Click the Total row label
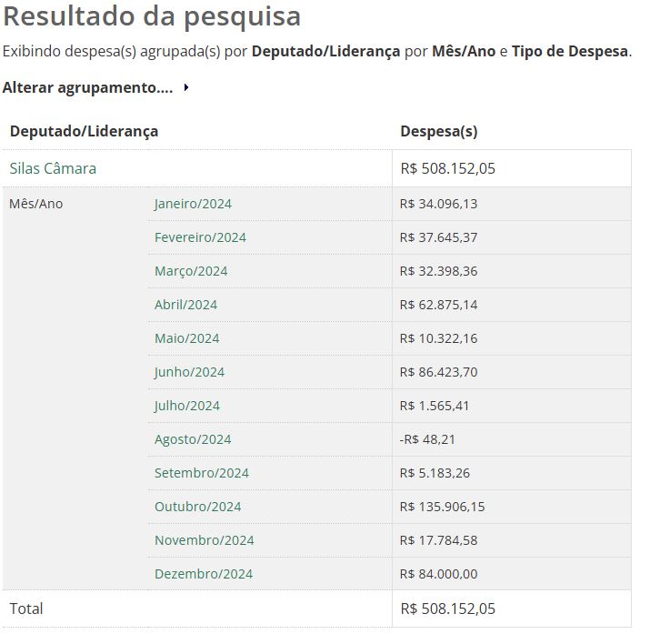This screenshot has height=644, width=650. point(26,609)
